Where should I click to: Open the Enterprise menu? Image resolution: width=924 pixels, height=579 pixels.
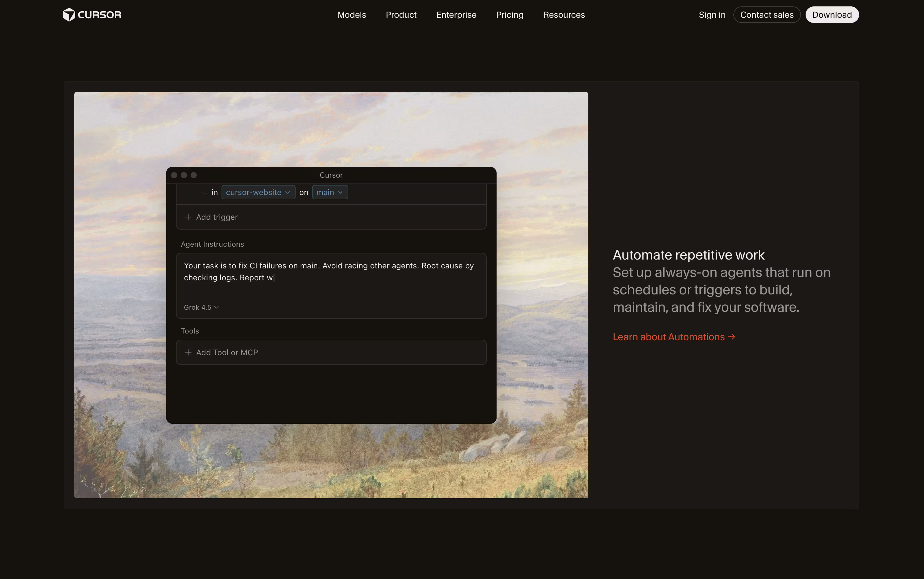[456, 15]
